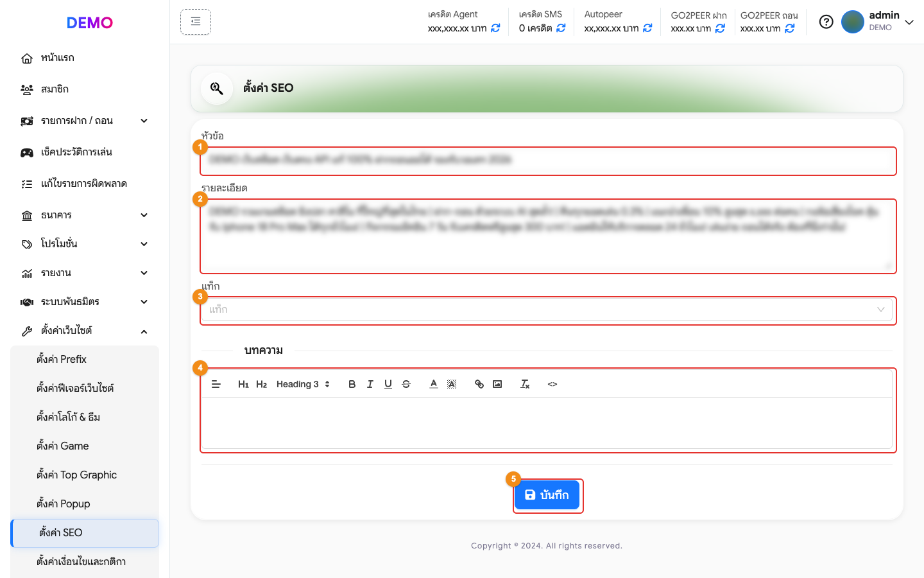The image size is (924, 578).
Task: Click the รายละเอียด description textarea
Action: pyautogui.click(x=548, y=236)
